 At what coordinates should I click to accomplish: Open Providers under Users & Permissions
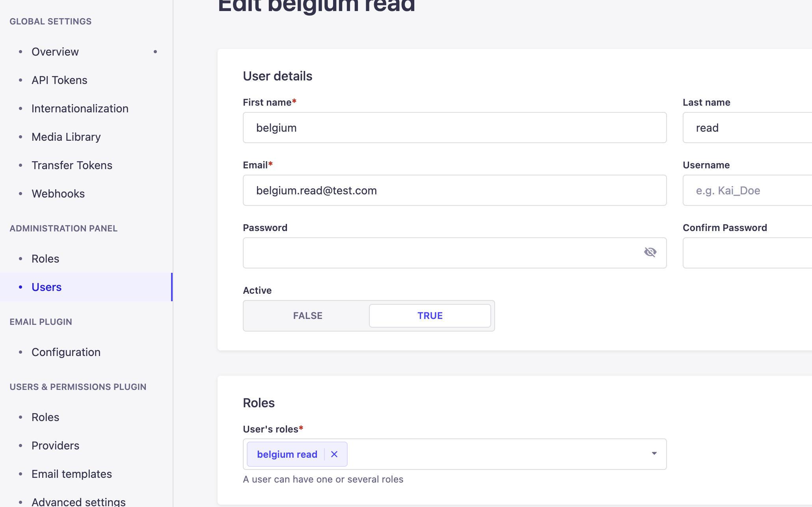click(x=55, y=445)
